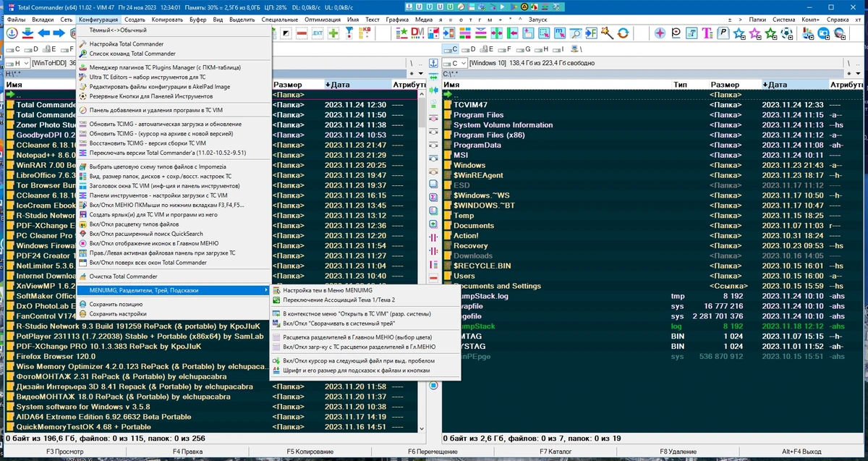Click the orange circular sync arrows icon
This screenshot has height=461, width=868.
click(x=624, y=33)
